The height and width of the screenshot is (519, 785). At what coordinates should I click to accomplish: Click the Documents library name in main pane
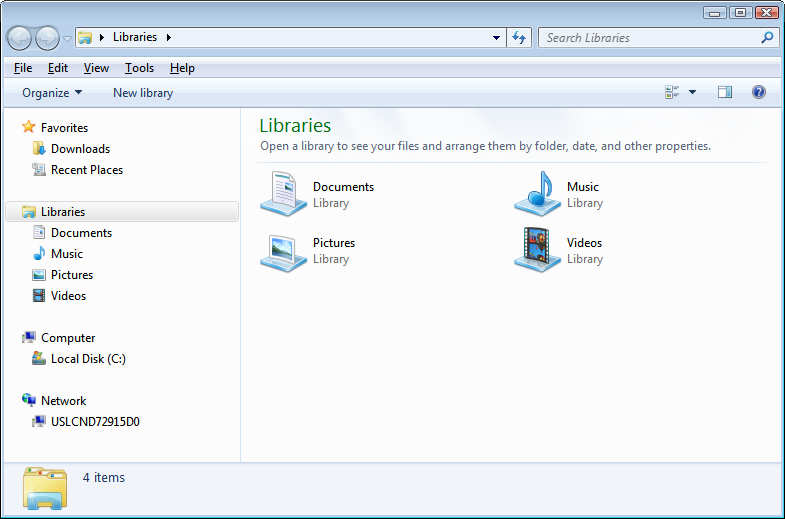(343, 187)
